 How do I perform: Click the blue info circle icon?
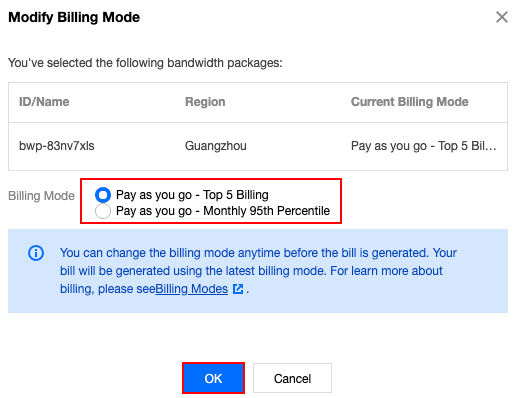[36, 253]
